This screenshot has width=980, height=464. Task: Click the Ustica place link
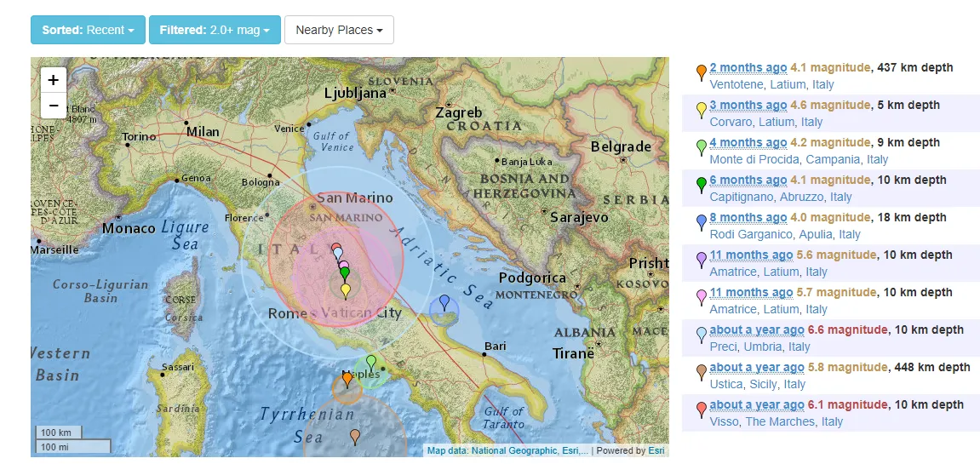click(725, 385)
